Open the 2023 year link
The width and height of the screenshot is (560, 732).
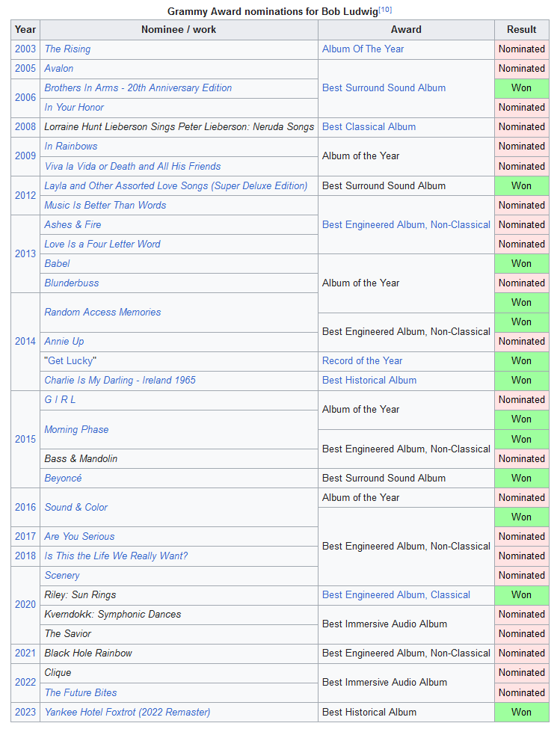coord(25,713)
